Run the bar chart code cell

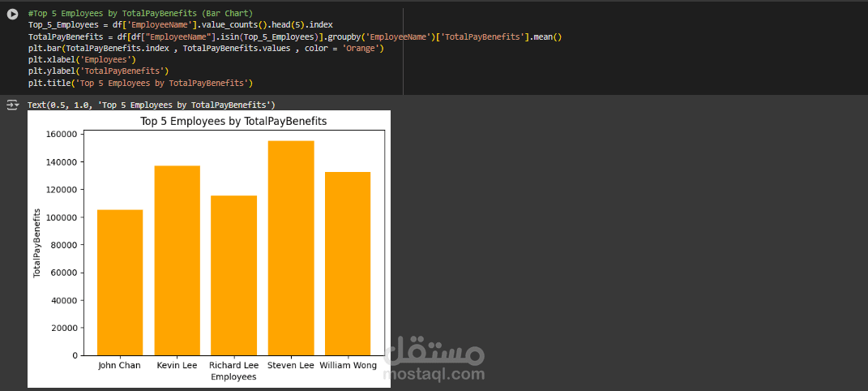[x=12, y=15]
